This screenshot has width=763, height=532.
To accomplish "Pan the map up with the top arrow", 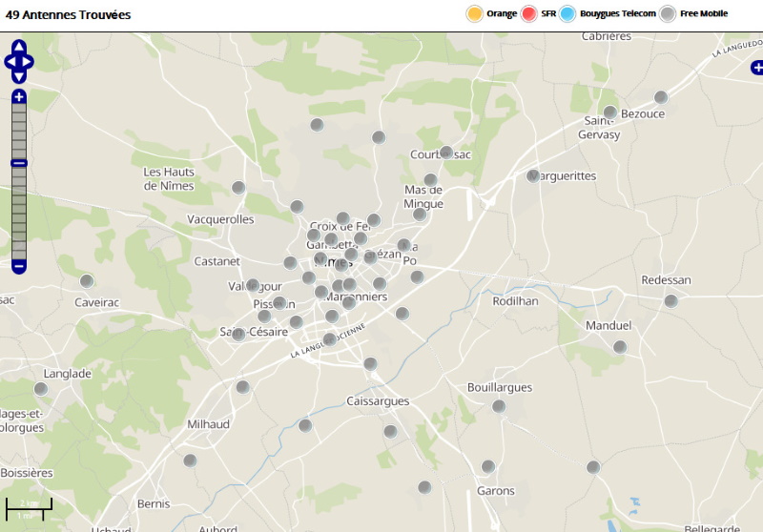I will coord(19,47).
